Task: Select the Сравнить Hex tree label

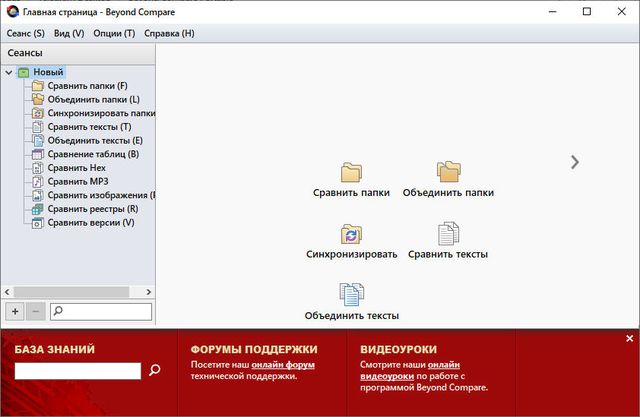Action: click(x=76, y=168)
